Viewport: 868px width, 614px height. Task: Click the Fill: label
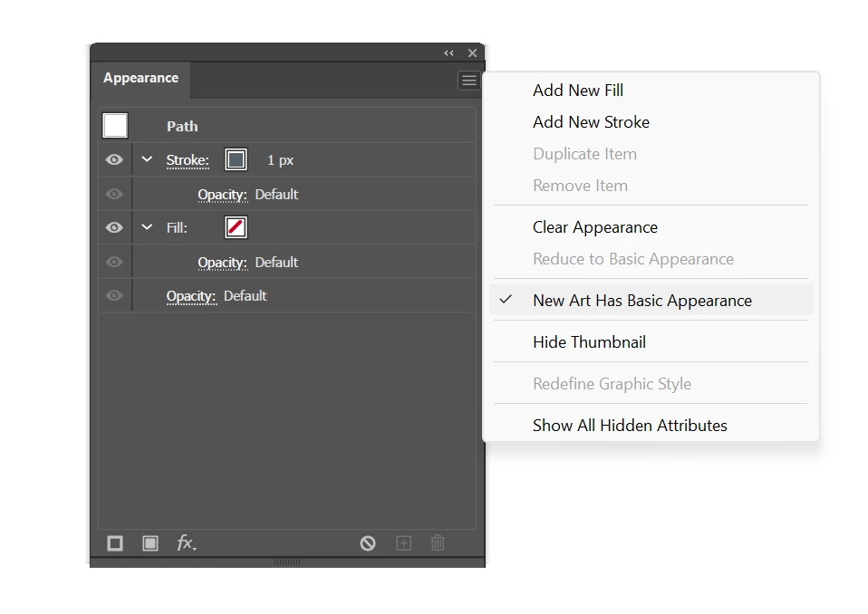tap(178, 228)
